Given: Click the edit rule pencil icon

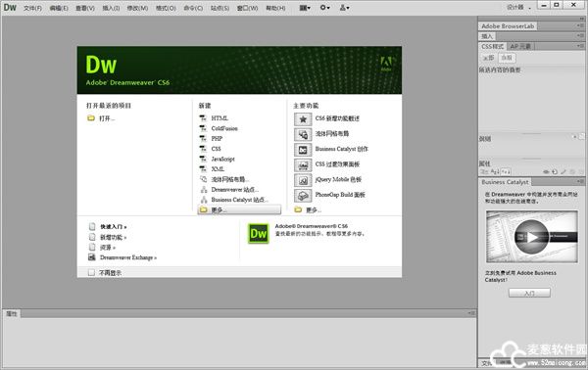Looking at the screenshot, I should 563,172.
